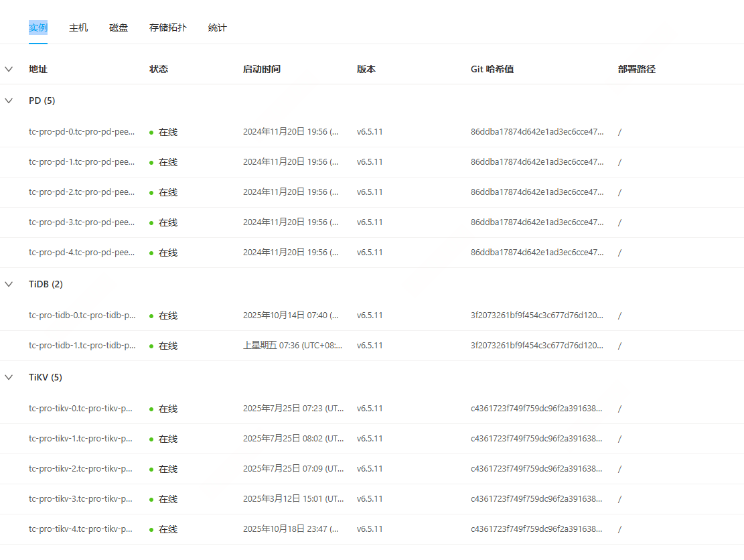This screenshot has width=744, height=560.
Task: Click the 上星期五 07:36 start time
Action: click(293, 346)
